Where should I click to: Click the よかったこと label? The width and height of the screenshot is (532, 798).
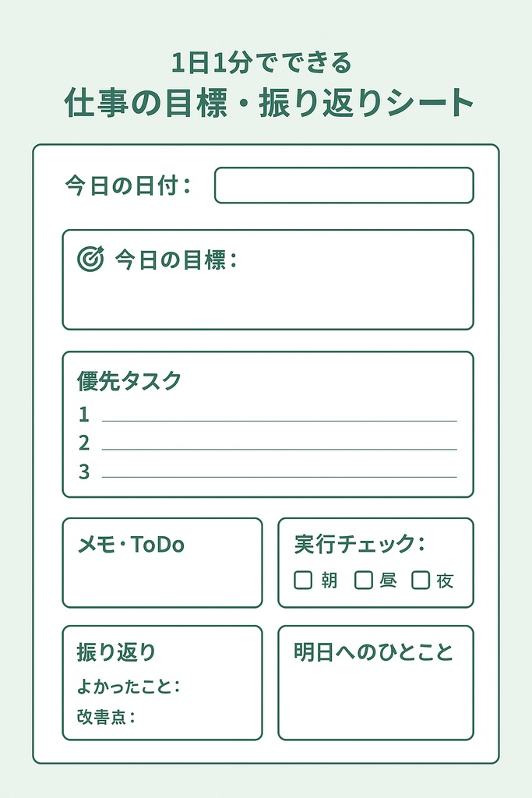pos(128,687)
